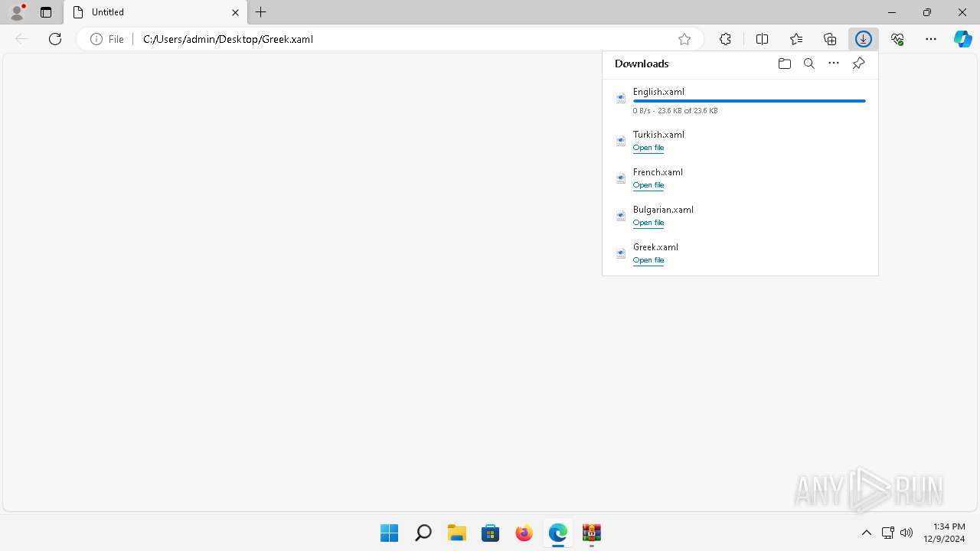980x551 pixels.
Task: Go back with the back arrow
Action: pos(21,39)
